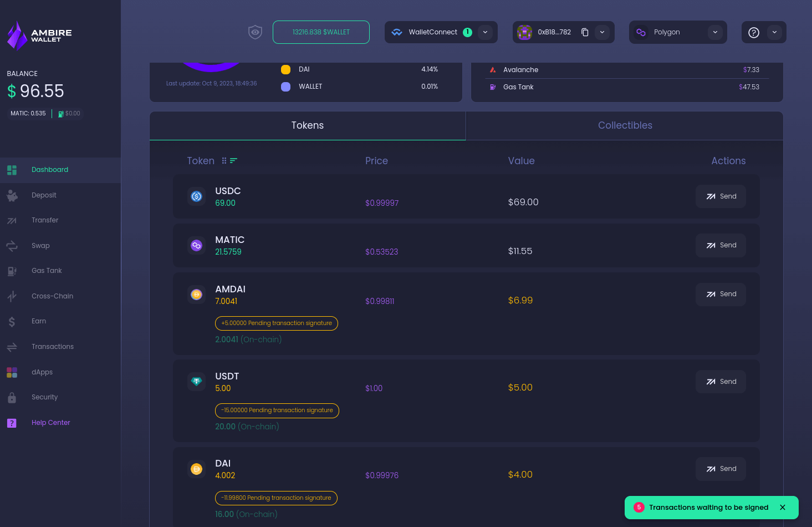The height and width of the screenshot is (527, 812).
Task: Send DAI tokens
Action: [721, 469]
